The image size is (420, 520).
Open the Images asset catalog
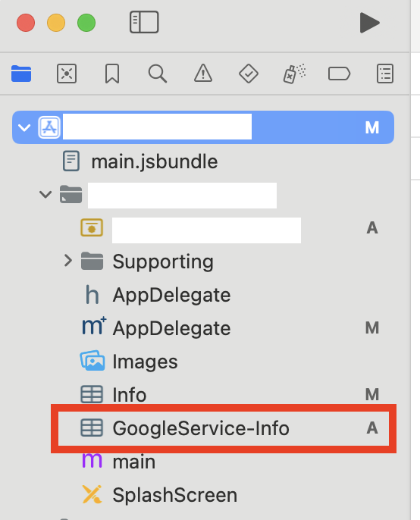145,362
